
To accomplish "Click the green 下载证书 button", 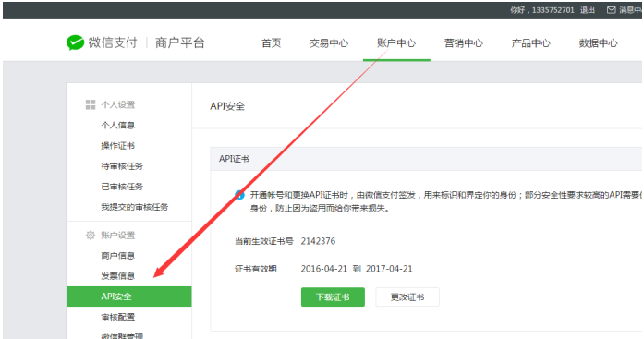I will tap(333, 297).
